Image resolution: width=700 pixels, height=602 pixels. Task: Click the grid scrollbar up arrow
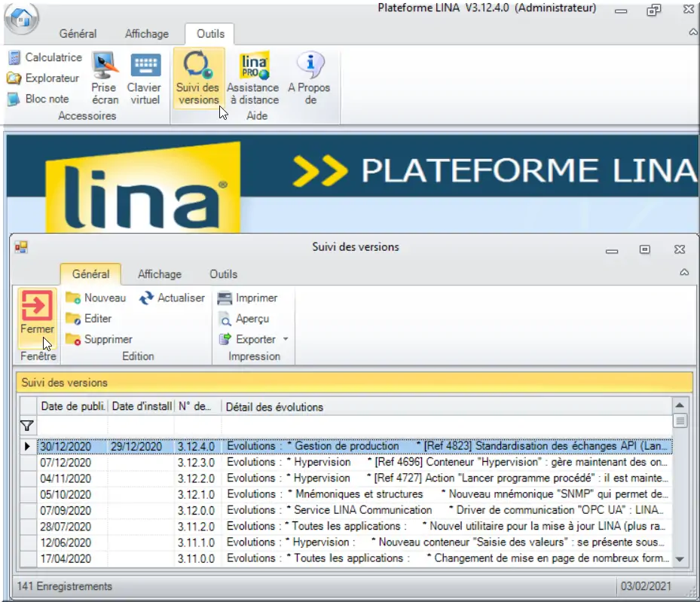[680, 405]
